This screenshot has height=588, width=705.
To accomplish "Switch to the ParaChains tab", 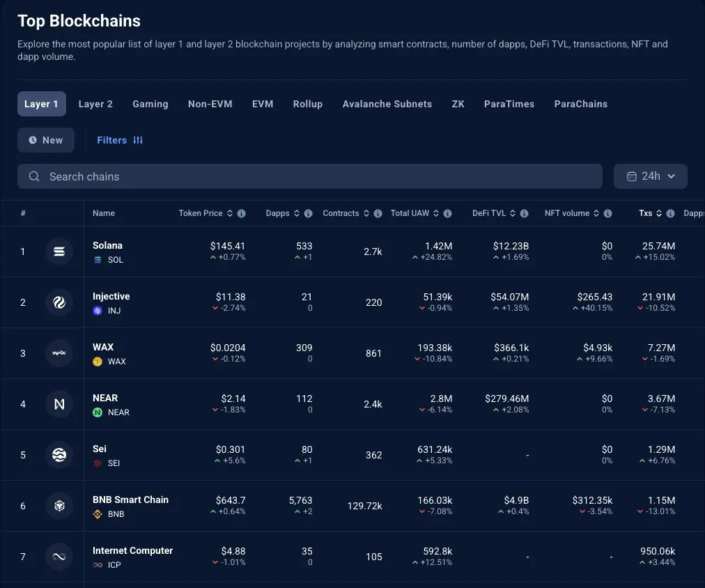I will (580, 104).
